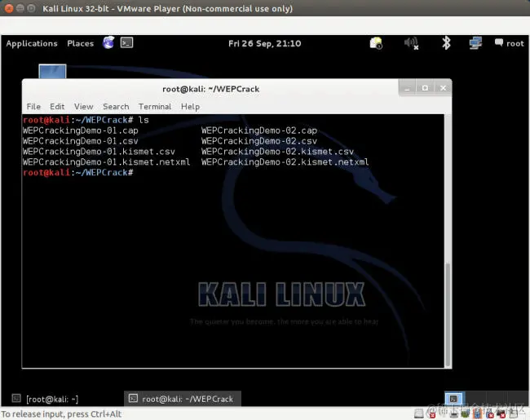Open the clock showing Fri 26 Sep, 21:10

(265, 43)
